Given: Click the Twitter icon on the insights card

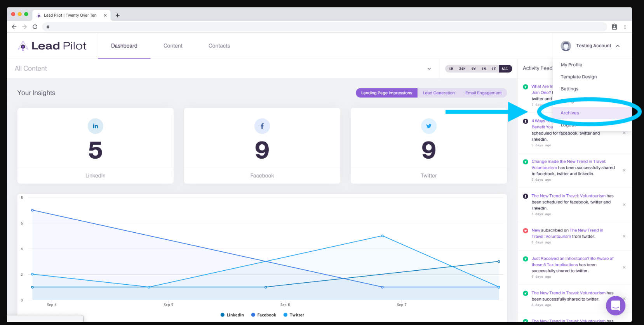Looking at the screenshot, I should [429, 126].
